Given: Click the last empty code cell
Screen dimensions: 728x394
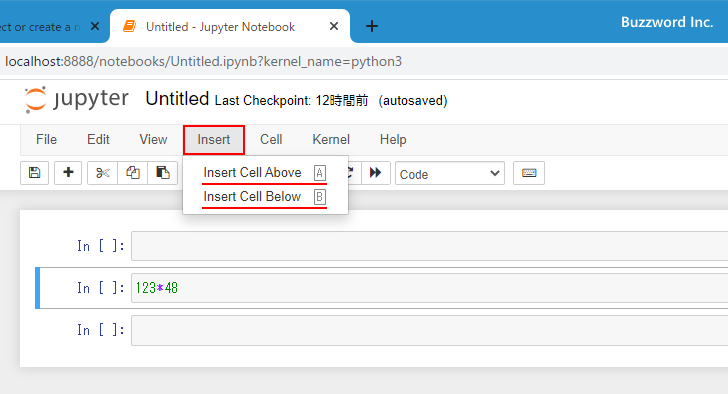Looking at the screenshot, I should pyautogui.click(x=429, y=330).
